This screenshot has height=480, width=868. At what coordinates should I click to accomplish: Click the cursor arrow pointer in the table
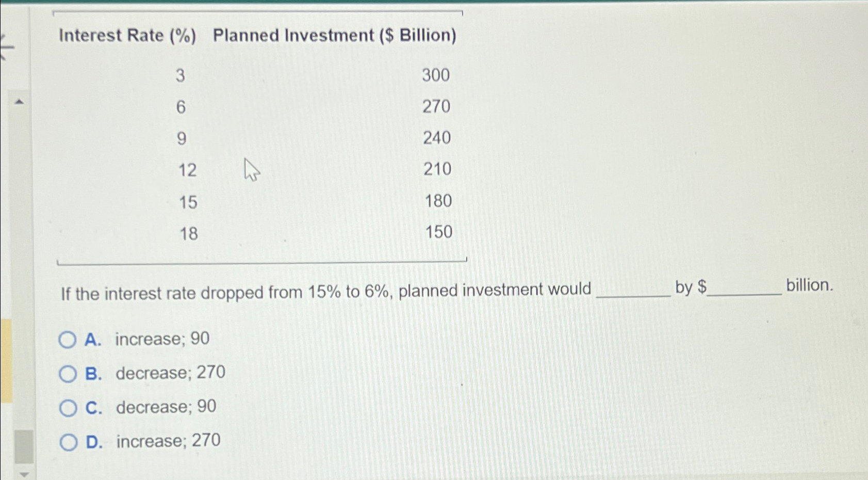click(251, 170)
